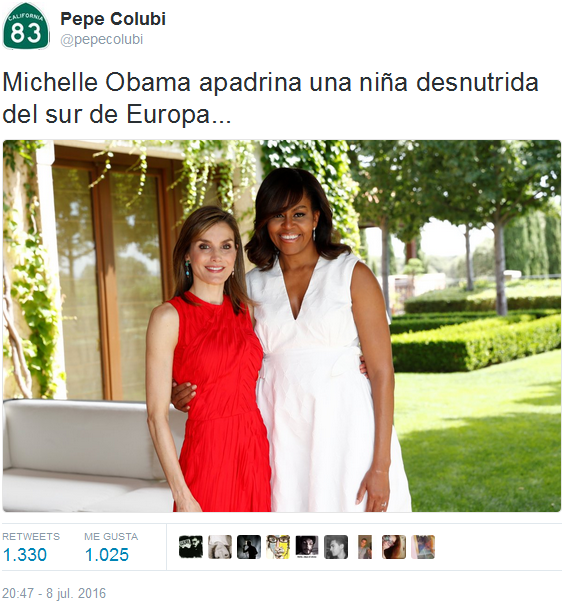The height and width of the screenshot is (603, 563).
Task: Open the California 83 profile avatar
Action: pyautogui.click(x=26, y=26)
